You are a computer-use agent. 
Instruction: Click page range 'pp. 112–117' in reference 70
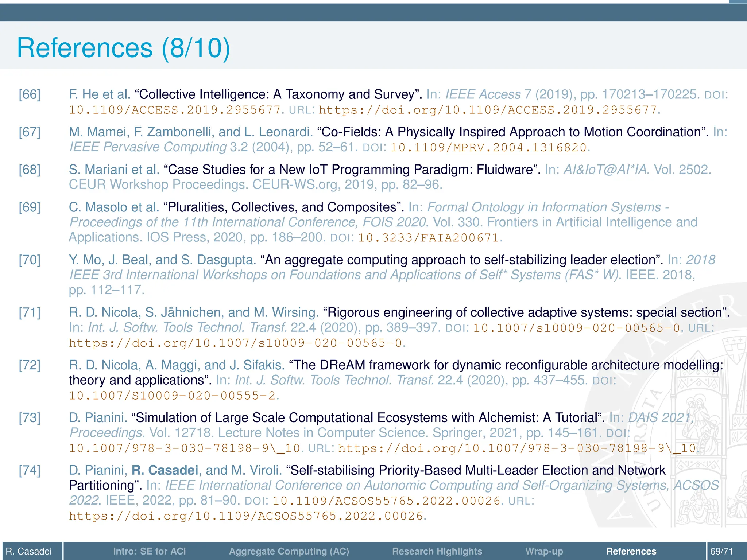coord(107,290)
